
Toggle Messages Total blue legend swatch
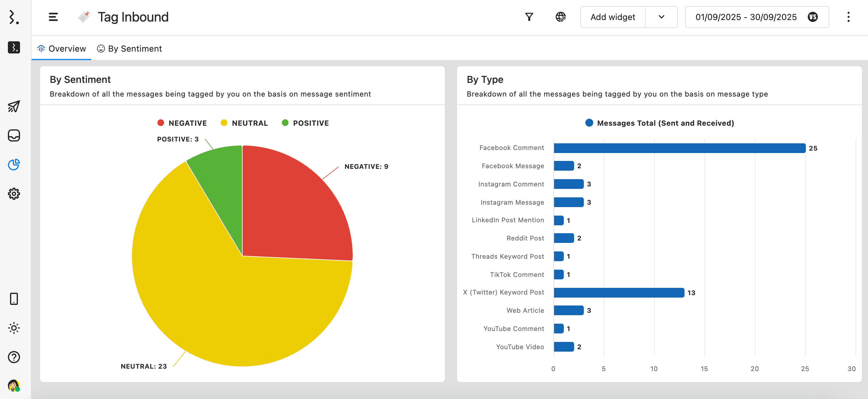pyautogui.click(x=589, y=123)
